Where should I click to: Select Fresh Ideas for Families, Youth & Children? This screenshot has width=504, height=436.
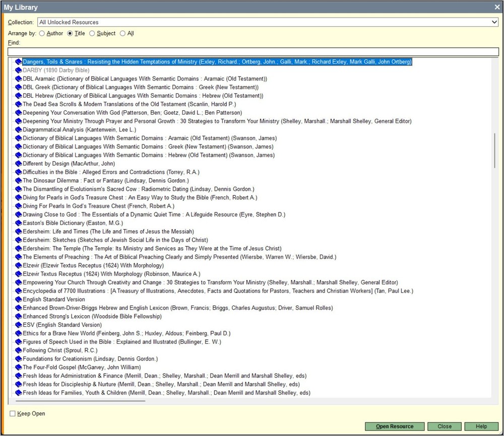click(166, 393)
